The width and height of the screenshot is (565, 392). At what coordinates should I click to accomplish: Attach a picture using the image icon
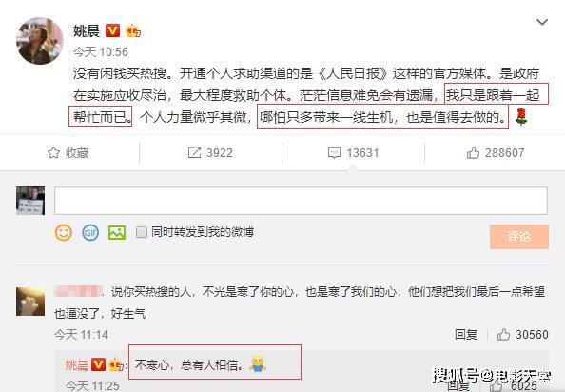click(117, 233)
